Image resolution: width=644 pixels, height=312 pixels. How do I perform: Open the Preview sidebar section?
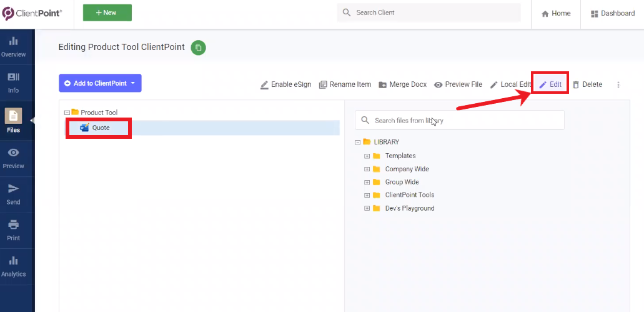[x=14, y=159]
